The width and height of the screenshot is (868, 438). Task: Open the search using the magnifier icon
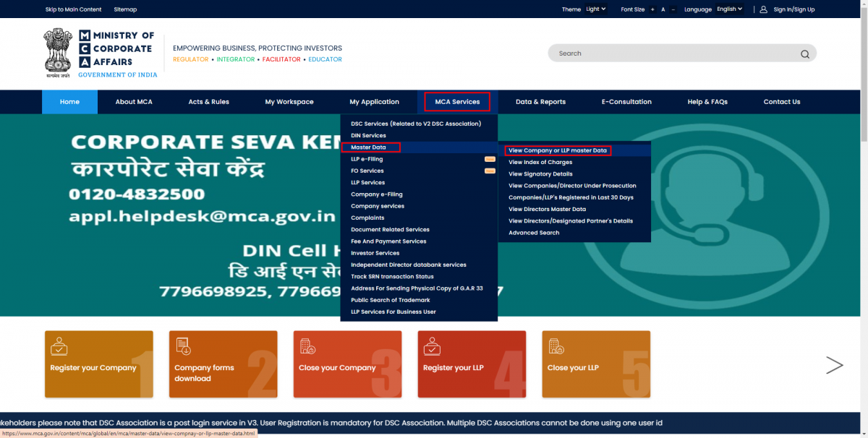(804, 53)
